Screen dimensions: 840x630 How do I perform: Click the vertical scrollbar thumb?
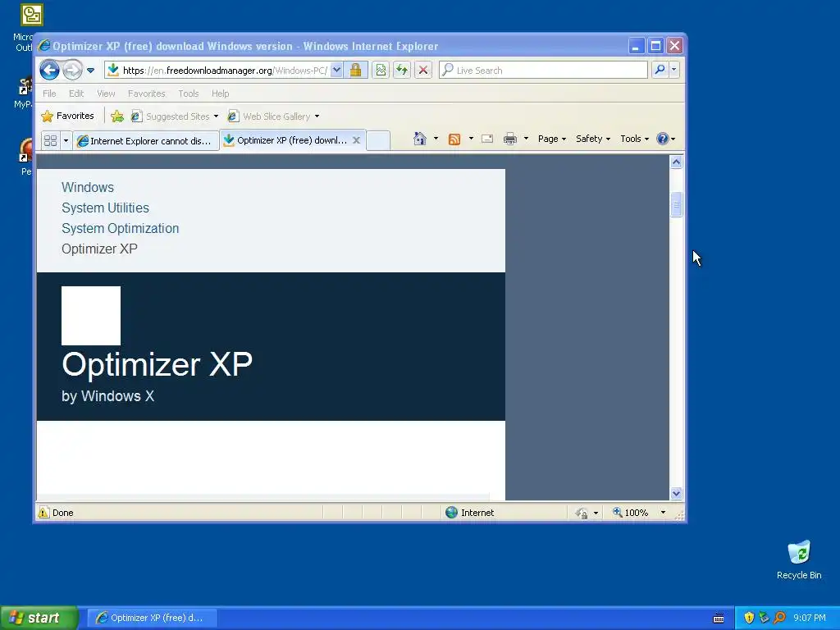tap(676, 204)
